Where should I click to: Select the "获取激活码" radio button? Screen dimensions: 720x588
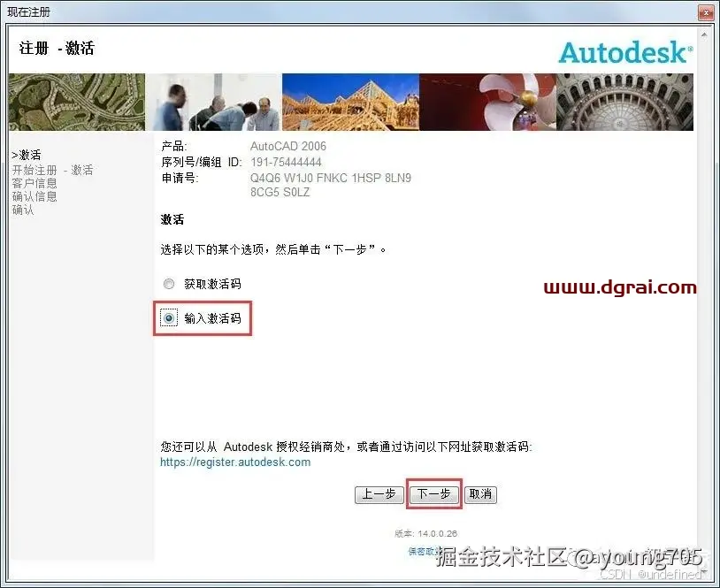click(168, 284)
